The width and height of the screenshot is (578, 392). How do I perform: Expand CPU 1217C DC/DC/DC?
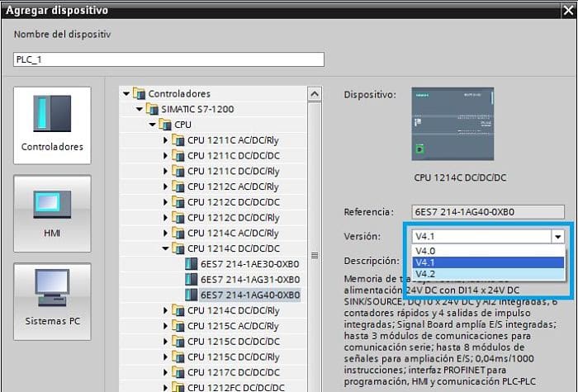[x=165, y=372]
